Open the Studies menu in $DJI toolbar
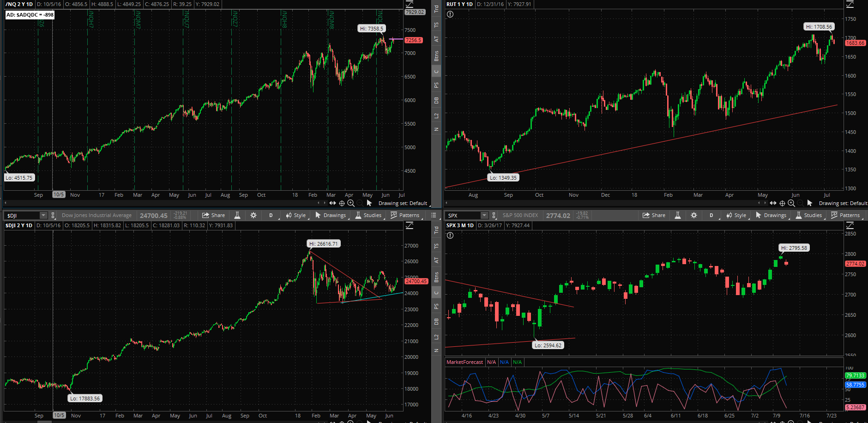This screenshot has width=868, height=423. click(x=368, y=215)
